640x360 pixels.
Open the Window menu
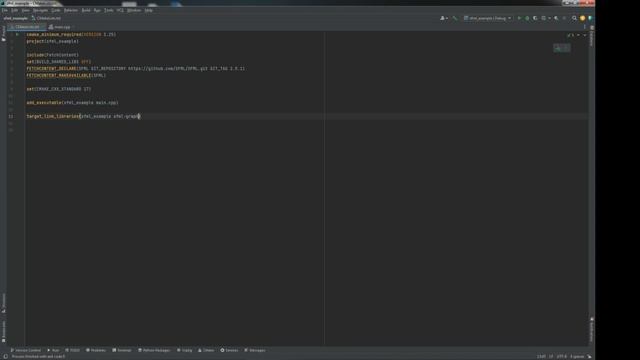pyautogui.click(x=134, y=10)
